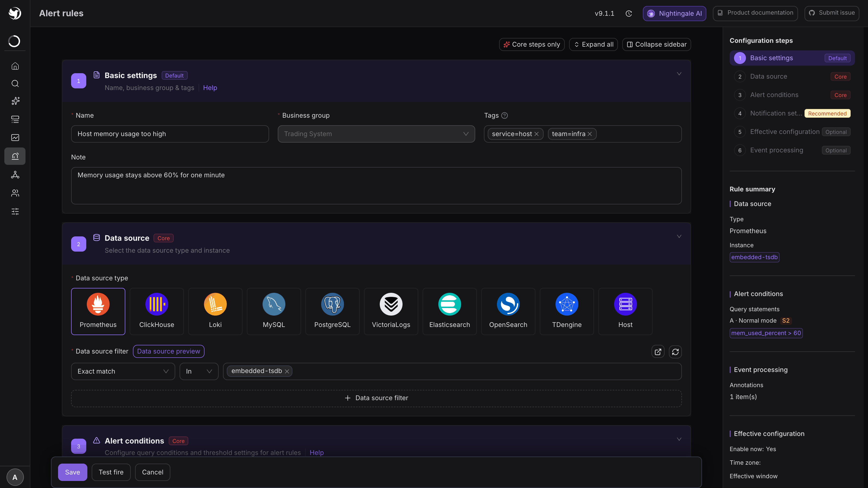Open the dashboard chart icon in sidebar

click(x=15, y=137)
